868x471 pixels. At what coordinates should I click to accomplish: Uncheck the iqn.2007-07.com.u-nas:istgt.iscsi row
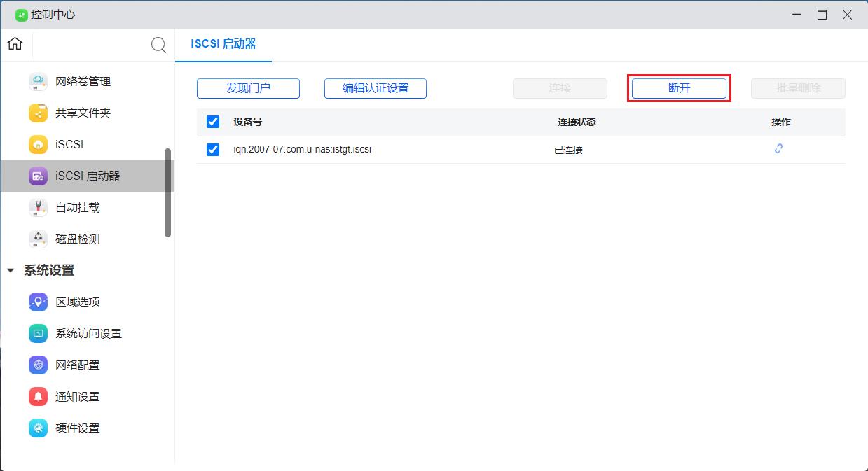[212, 149]
